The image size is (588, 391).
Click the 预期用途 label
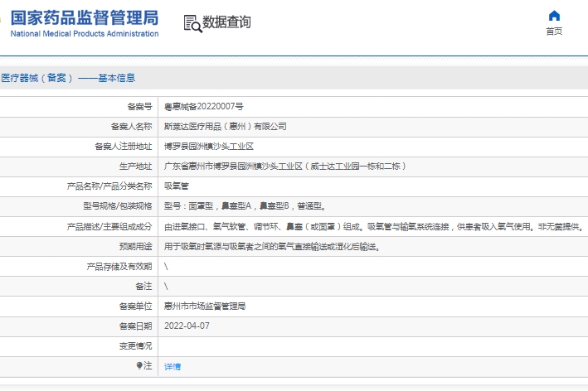coord(135,246)
